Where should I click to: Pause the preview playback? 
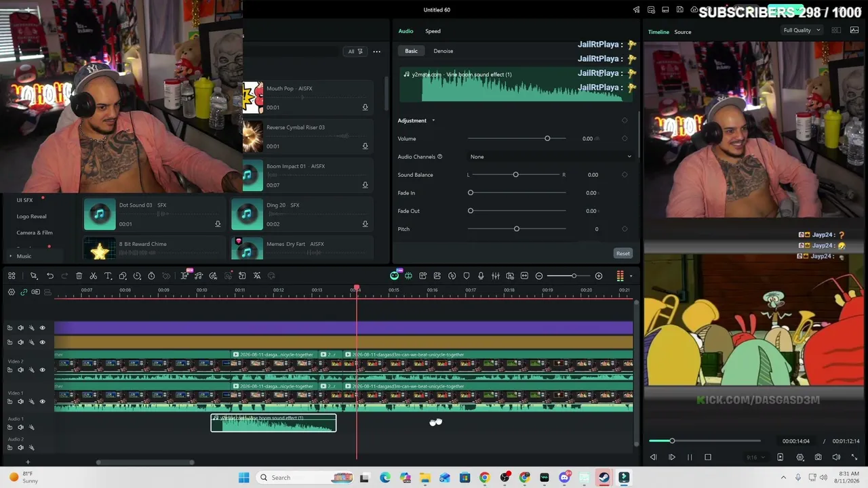click(x=690, y=457)
